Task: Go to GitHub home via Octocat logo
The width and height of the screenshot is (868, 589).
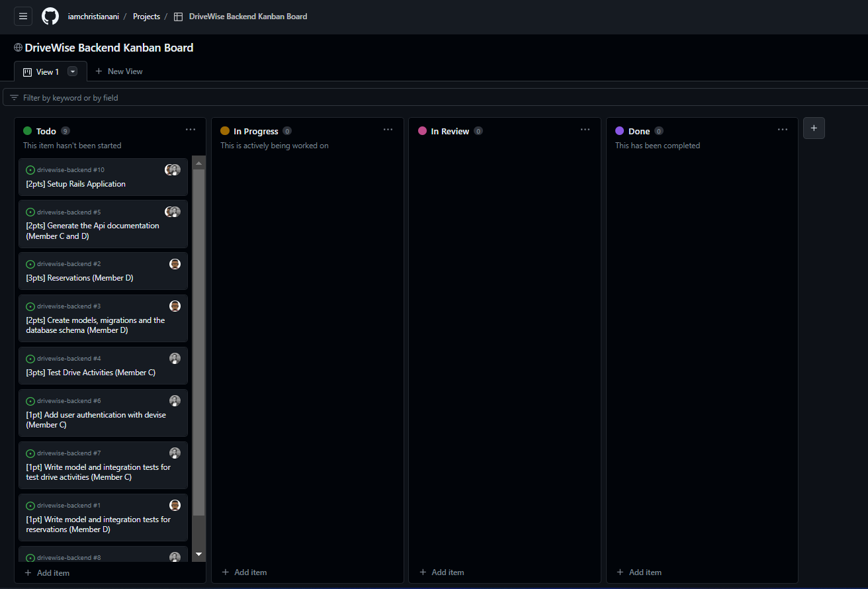Action: [x=50, y=17]
